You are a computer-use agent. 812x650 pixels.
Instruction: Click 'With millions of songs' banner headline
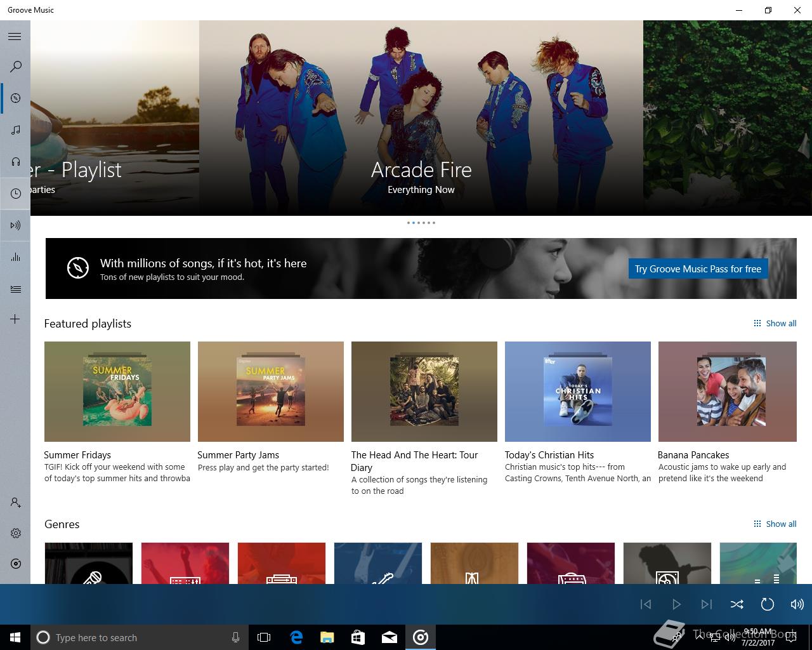203,263
